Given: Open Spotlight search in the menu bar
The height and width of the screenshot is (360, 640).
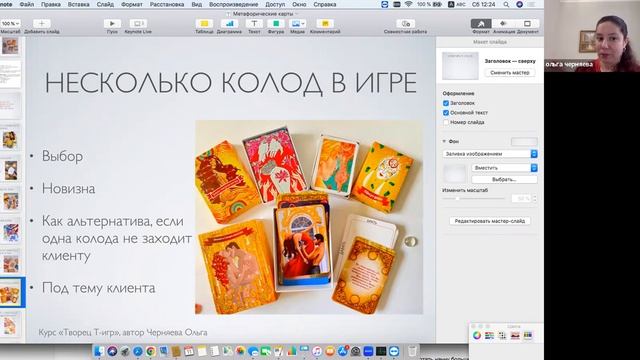Looking at the screenshot, I should click(506, 4).
